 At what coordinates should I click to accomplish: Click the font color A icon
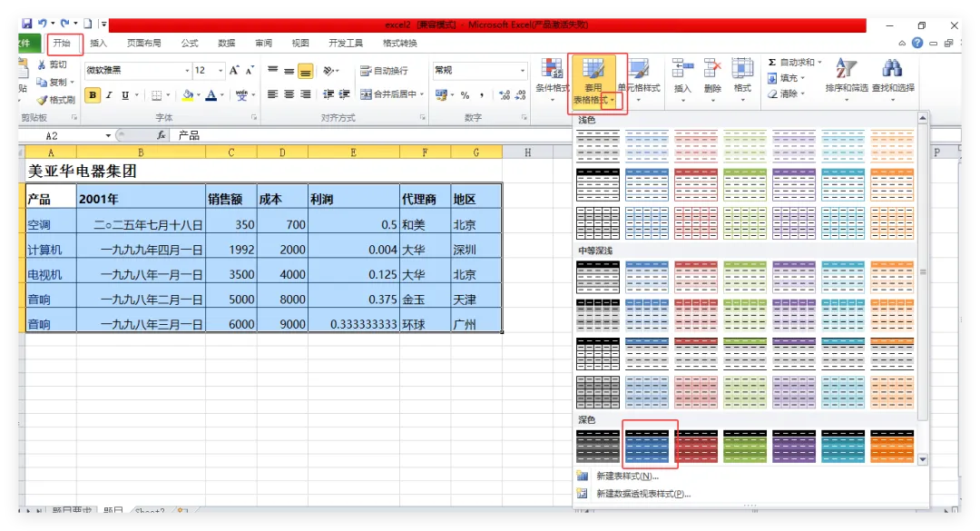click(211, 95)
